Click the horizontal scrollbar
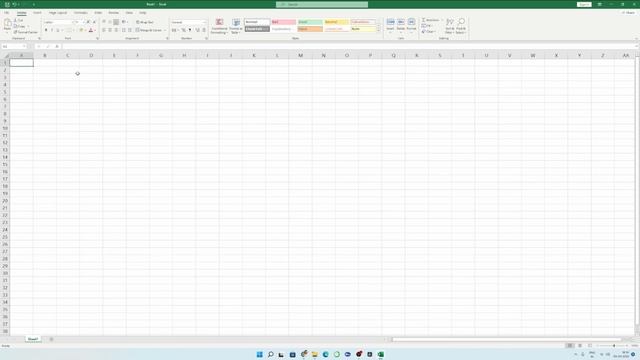The height and width of the screenshot is (360, 640). (506, 340)
